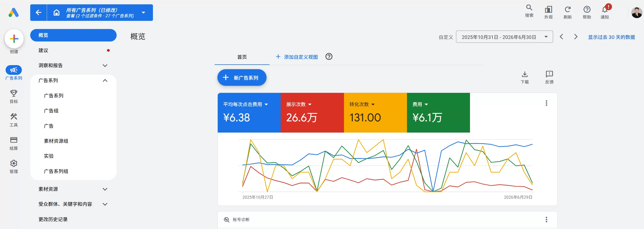Click the 2025年10月27日 chart axis label
The width and height of the screenshot is (644, 229).
pyautogui.click(x=258, y=197)
